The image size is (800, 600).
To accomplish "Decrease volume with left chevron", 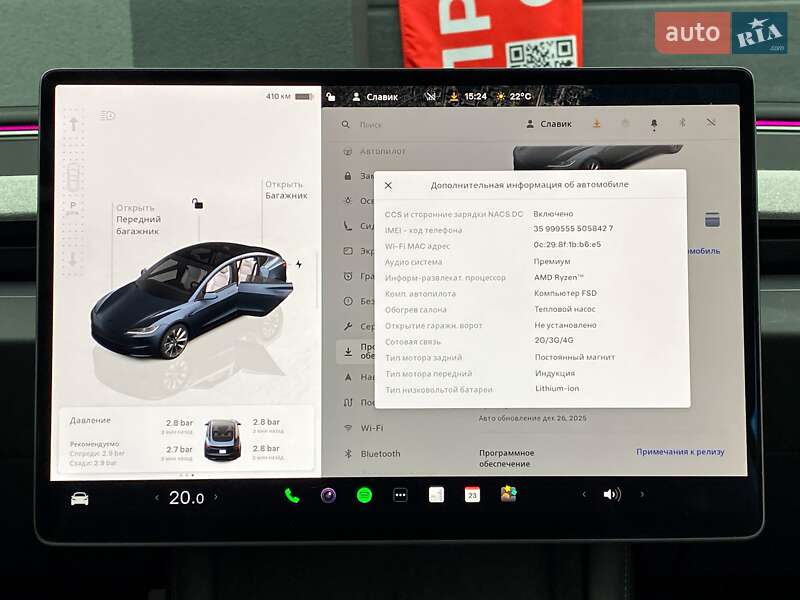I will click(584, 494).
